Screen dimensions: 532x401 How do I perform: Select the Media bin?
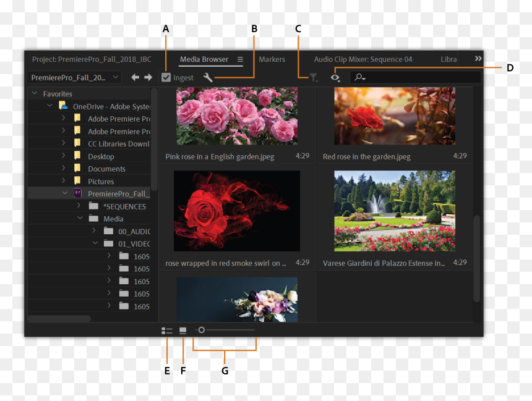(x=113, y=219)
